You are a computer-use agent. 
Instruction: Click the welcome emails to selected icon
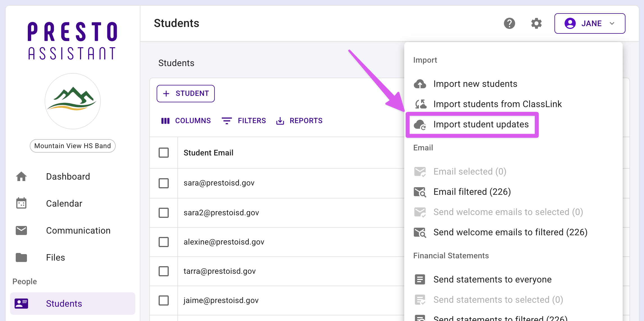[420, 212]
